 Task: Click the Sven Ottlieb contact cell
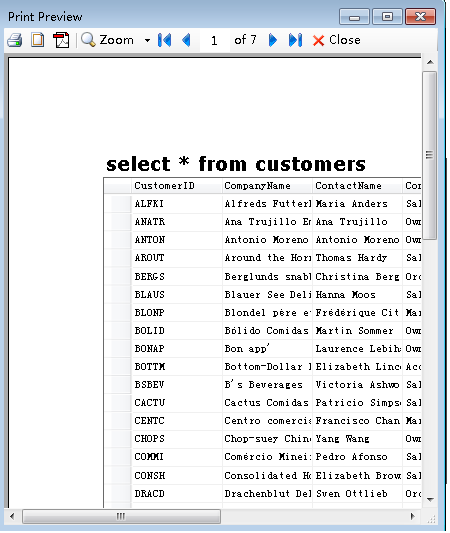357,494
